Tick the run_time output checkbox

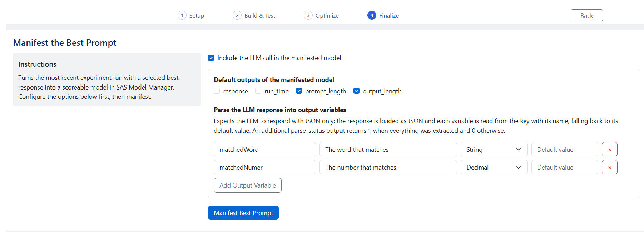258,91
